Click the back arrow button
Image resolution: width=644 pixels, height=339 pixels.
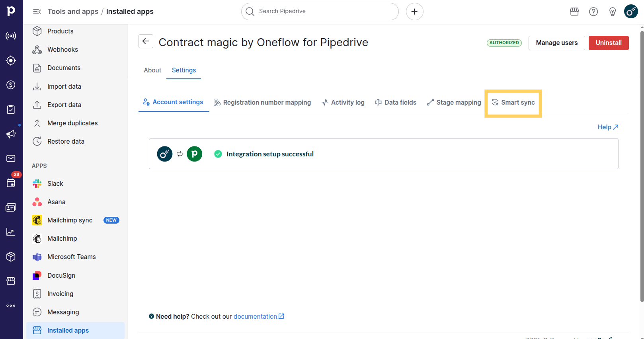146,41
